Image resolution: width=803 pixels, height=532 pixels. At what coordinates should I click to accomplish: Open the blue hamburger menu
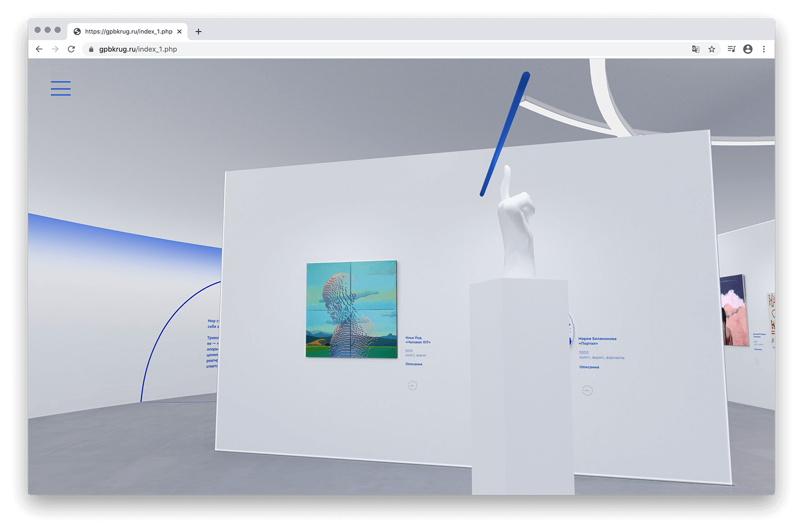(x=61, y=88)
